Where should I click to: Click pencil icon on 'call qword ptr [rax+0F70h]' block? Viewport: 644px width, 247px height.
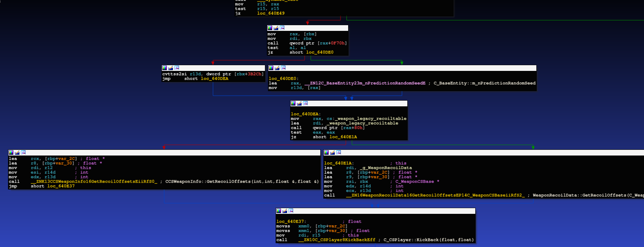[276, 28]
